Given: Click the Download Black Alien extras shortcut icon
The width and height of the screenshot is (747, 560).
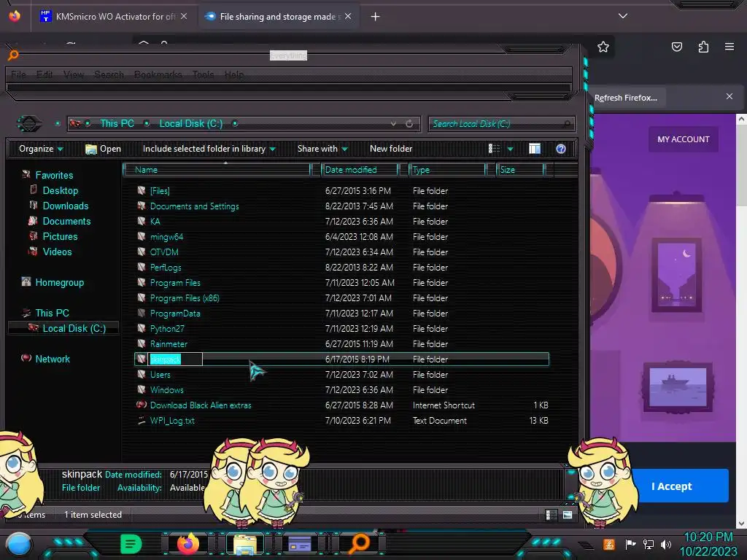Looking at the screenshot, I should 142,405.
